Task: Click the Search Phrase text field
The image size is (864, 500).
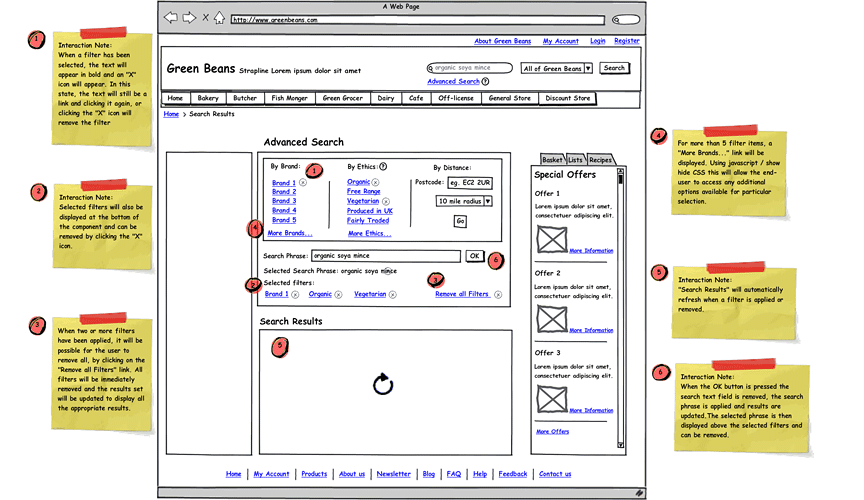Action: click(x=386, y=256)
